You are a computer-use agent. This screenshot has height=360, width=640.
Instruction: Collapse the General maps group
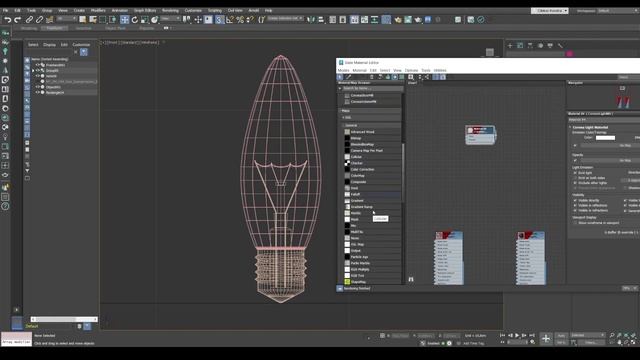tap(344, 125)
